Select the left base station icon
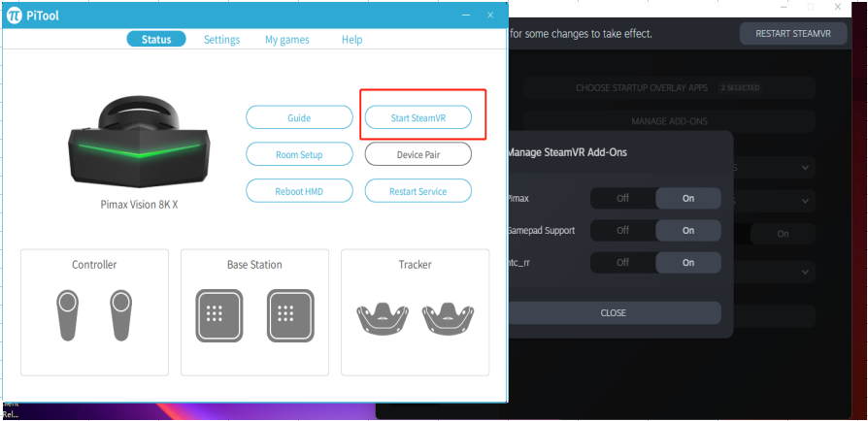Screen dimensions: 868x421 click(218, 315)
